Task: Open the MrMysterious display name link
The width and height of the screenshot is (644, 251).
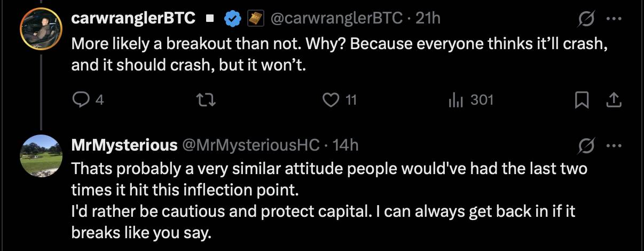Action: pyautogui.click(x=125, y=145)
